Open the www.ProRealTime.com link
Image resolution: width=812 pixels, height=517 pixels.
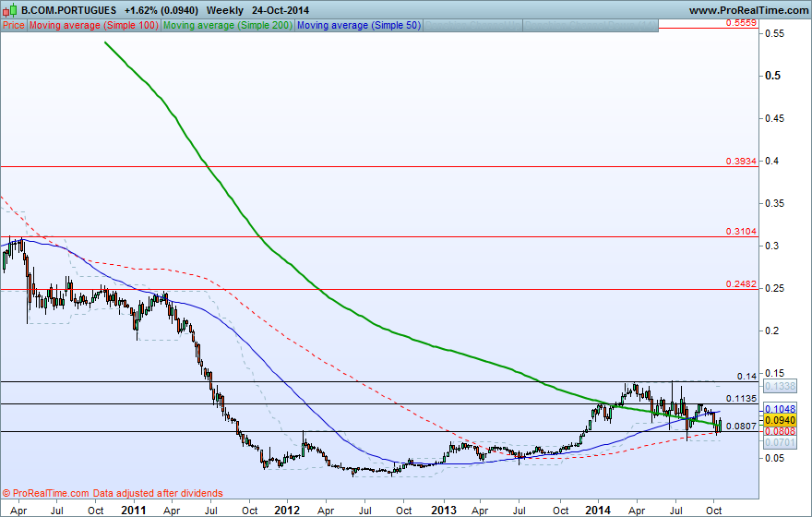(749, 10)
